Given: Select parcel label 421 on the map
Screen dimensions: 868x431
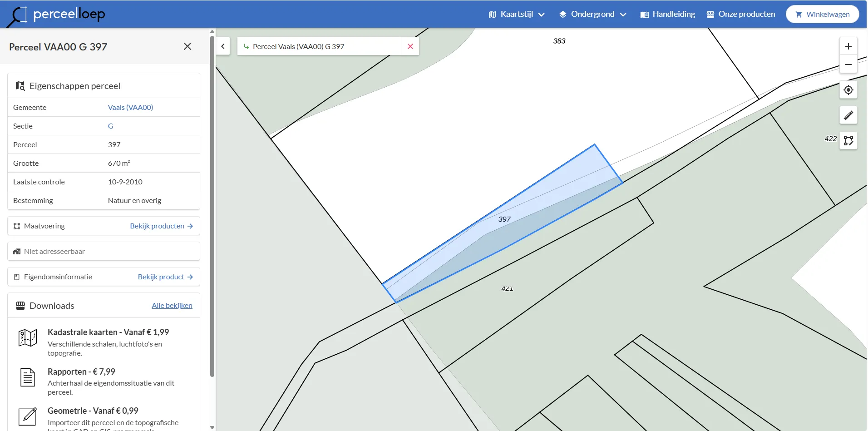Looking at the screenshot, I should tap(507, 288).
